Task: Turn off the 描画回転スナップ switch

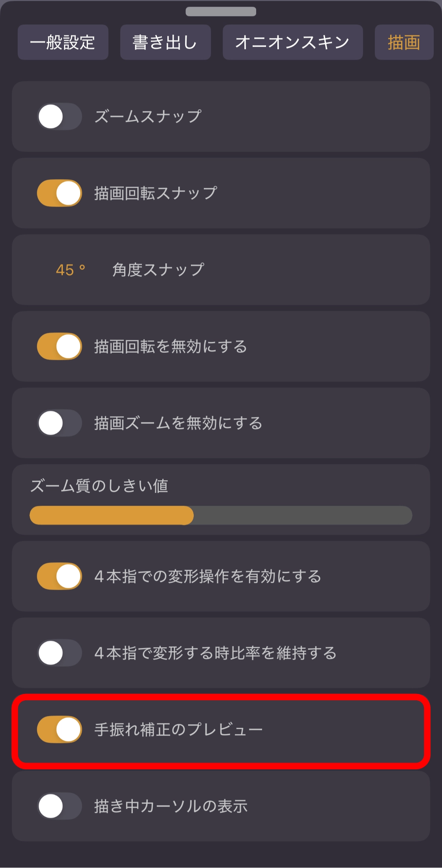Action: click(59, 193)
